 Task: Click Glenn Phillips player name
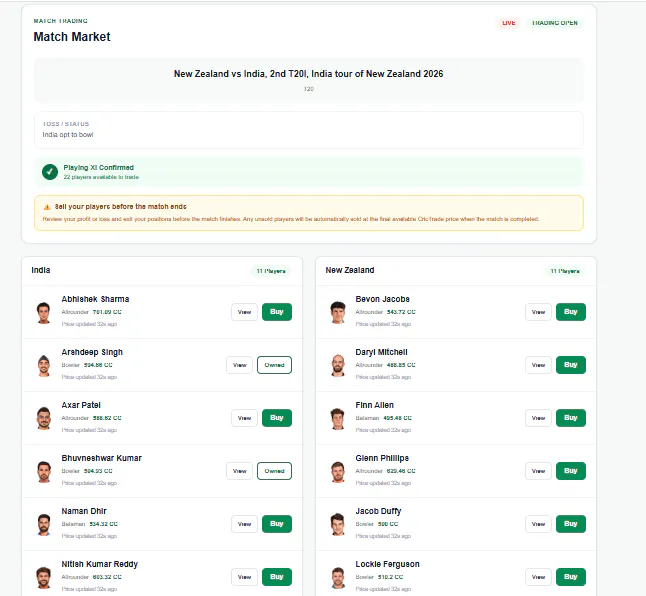point(382,458)
